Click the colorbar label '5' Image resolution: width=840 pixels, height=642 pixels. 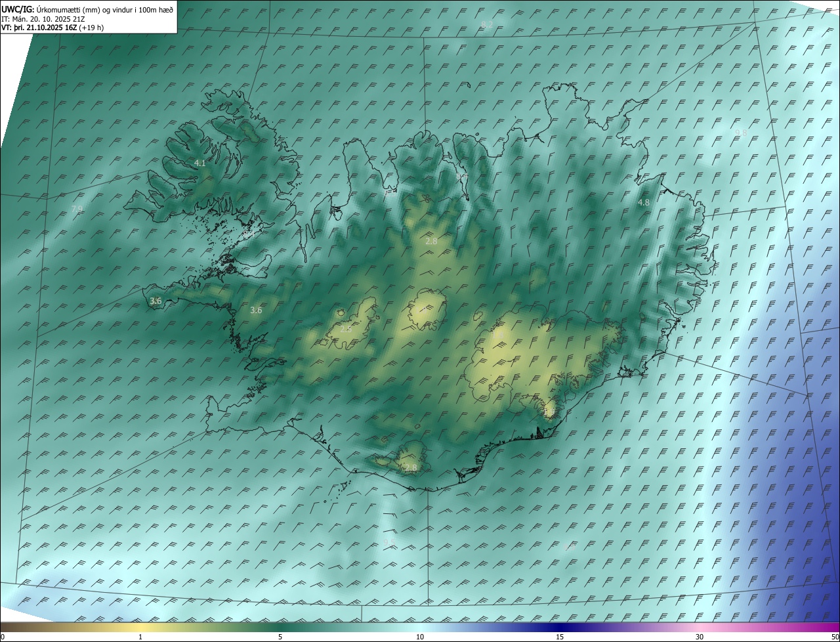pyautogui.click(x=280, y=637)
